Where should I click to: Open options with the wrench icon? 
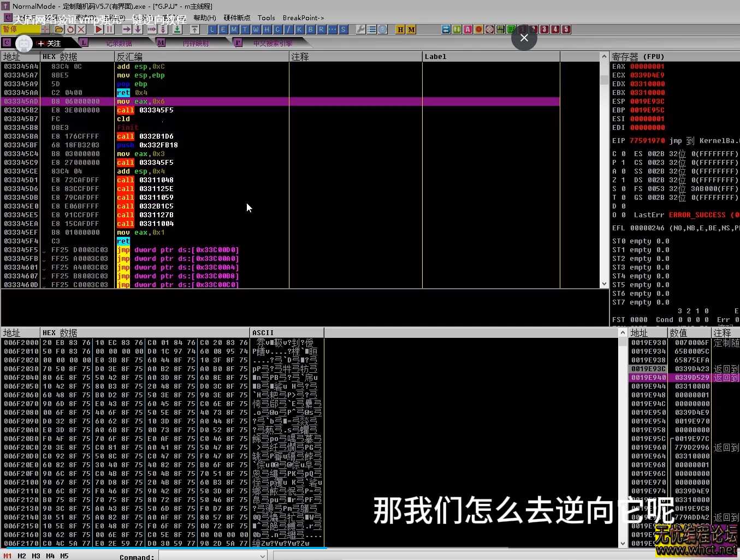point(360,29)
